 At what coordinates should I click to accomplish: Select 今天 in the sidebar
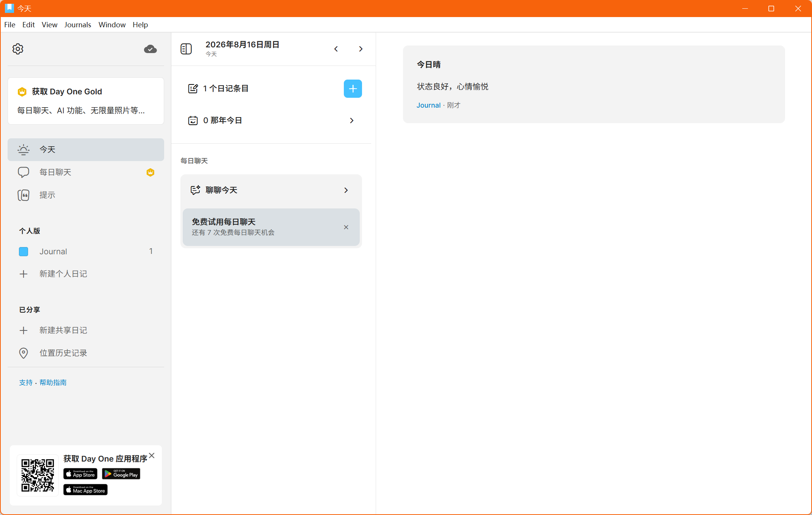coord(86,149)
